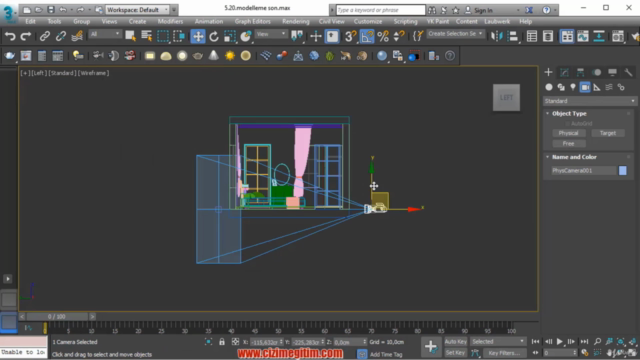Select the Bind to Space Warp tool
Screen dimensions: 640x360
click(x=77, y=36)
